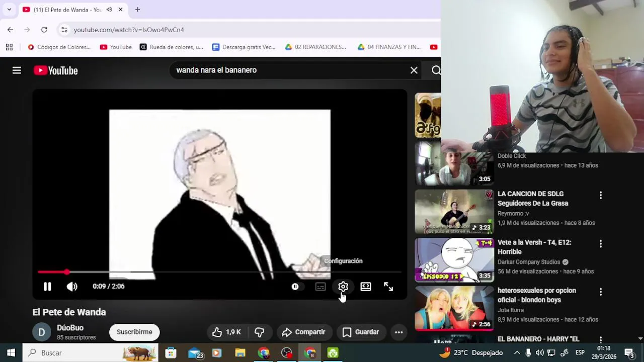Image resolution: width=644 pixels, height=362 pixels.
Task: Open 04 FINANZAS Y FIN bookmark folder
Action: pyautogui.click(x=389, y=47)
